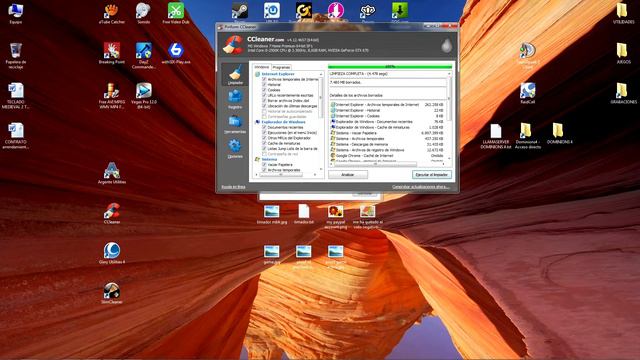
Task: Click the pear-shaped Piriform icon in header
Action: coord(447,45)
